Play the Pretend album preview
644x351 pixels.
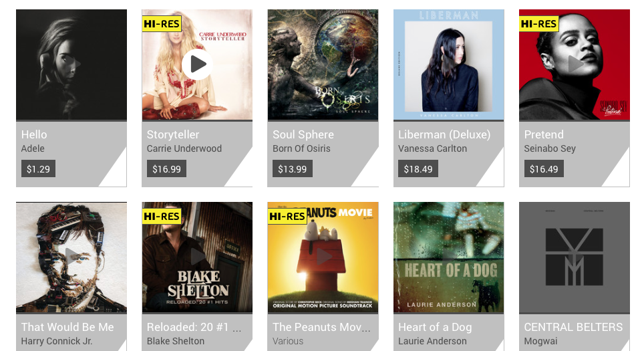[575, 64]
